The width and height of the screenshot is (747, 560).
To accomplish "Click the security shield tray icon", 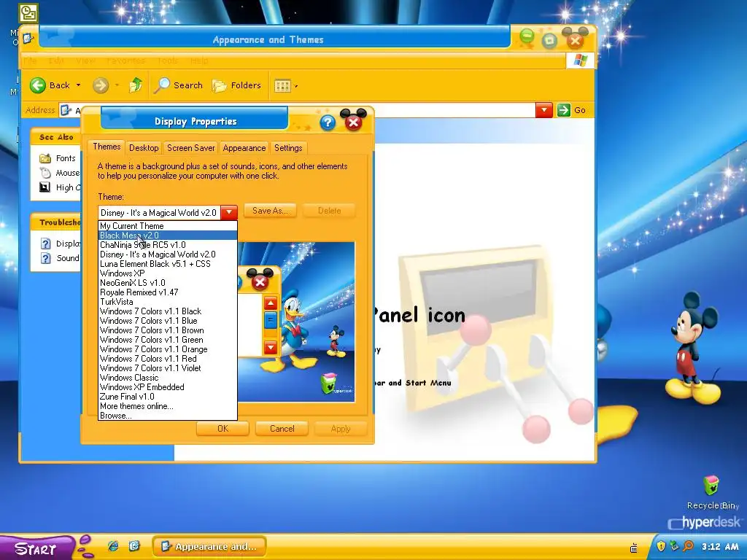I will click(x=661, y=546).
